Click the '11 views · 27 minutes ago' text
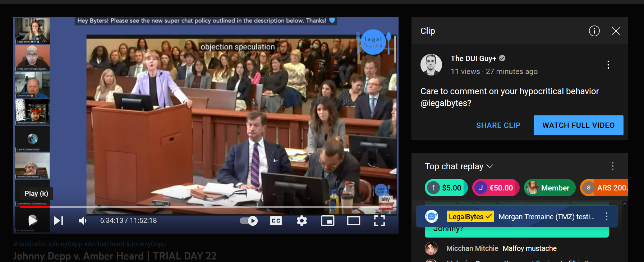Viewport: 644px width, 262px height. pyautogui.click(x=494, y=72)
